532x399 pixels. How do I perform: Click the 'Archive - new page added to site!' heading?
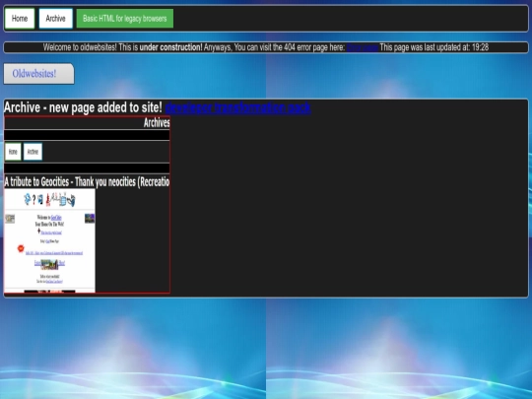83,107
